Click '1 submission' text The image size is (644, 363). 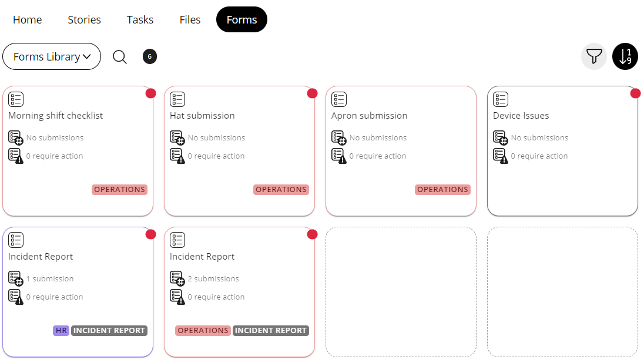coord(50,279)
